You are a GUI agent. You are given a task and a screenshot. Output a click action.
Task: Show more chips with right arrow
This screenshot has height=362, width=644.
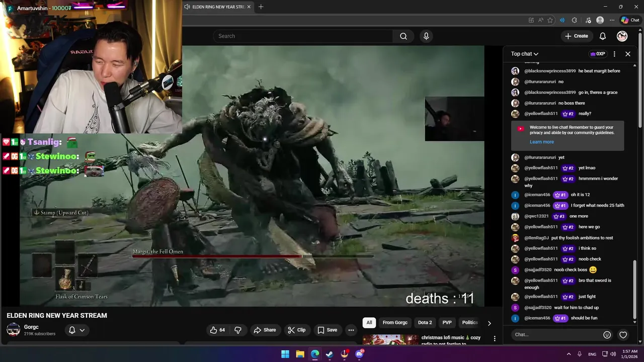(x=489, y=323)
